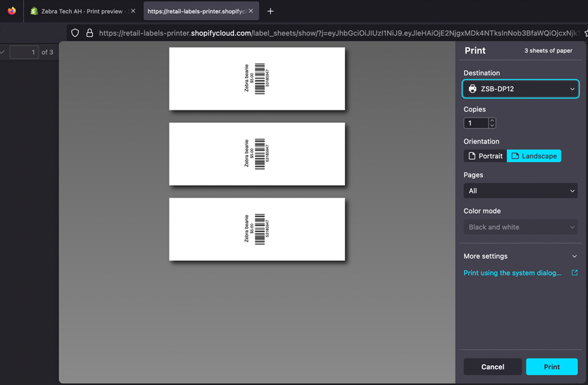This screenshot has width=588, height=385.
Task: Open the Destination printer dropdown
Action: click(520, 89)
